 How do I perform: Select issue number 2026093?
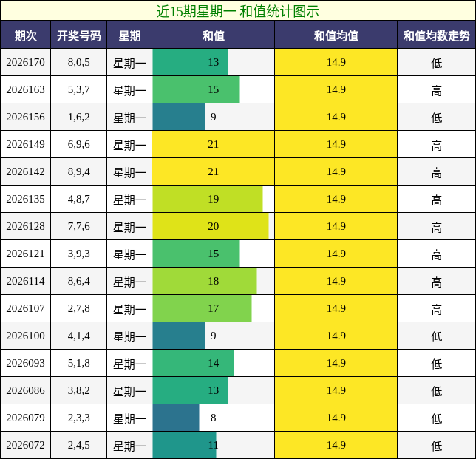25,363
